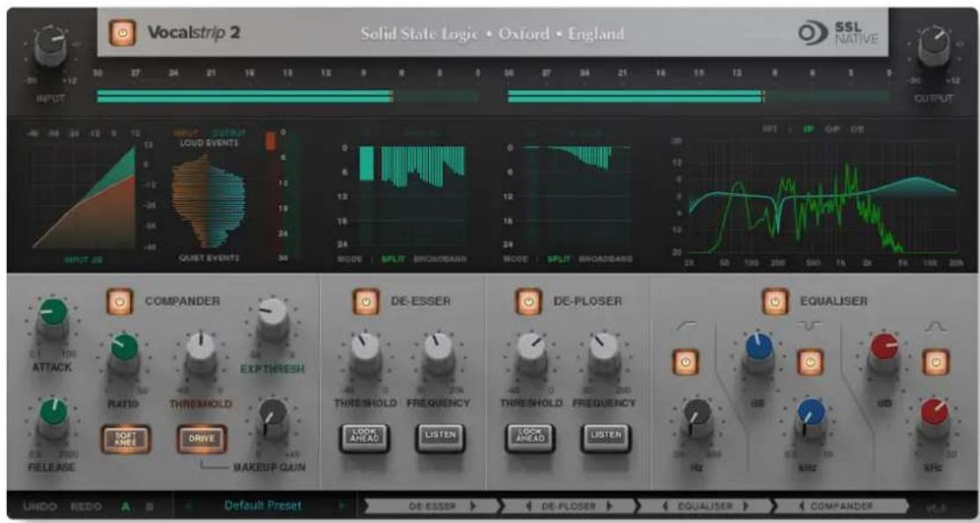This screenshot has height=523, width=980.
Task: Toggle the Vocalstrip 2 main power button
Action: pos(121,33)
